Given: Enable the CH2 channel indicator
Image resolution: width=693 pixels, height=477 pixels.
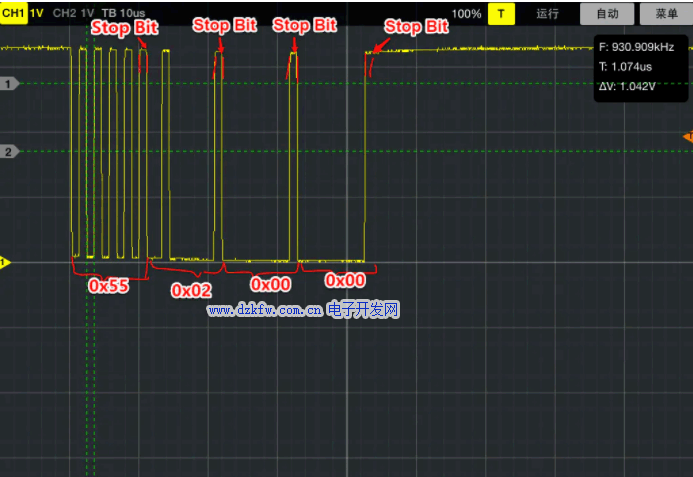Looking at the screenshot, I should [x=63, y=14].
